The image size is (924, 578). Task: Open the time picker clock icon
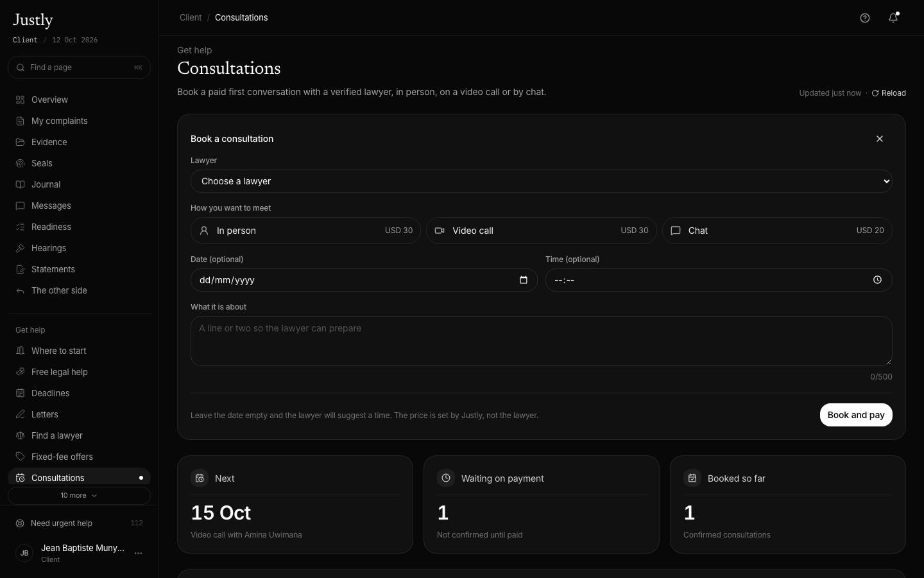tap(877, 280)
